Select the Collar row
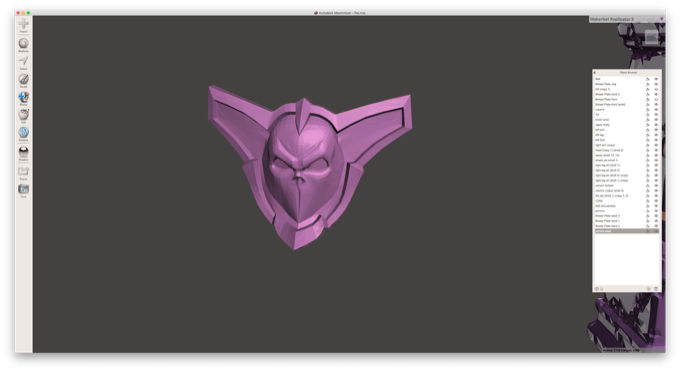The height and width of the screenshot is (372, 680). (x=627, y=201)
